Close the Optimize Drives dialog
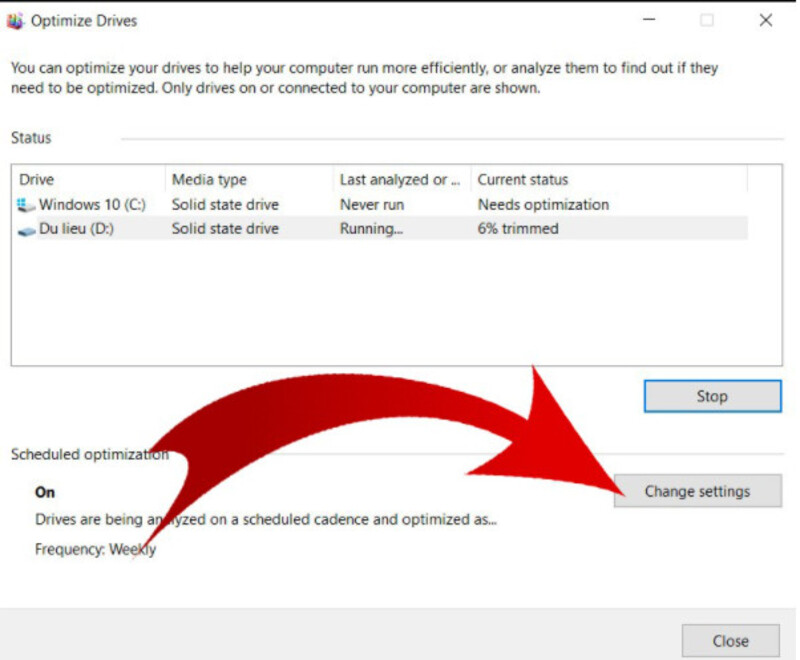This screenshot has height=660, width=800. (x=731, y=640)
